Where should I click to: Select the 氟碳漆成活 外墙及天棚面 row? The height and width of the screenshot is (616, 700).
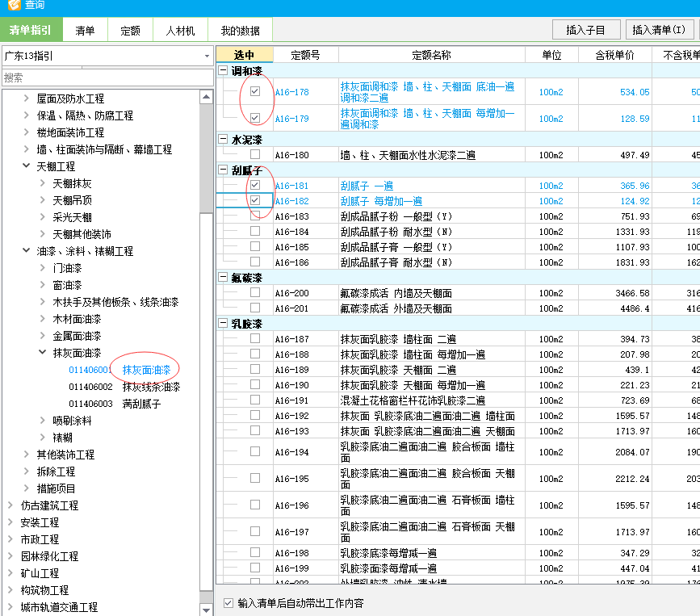pyautogui.click(x=458, y=308)
